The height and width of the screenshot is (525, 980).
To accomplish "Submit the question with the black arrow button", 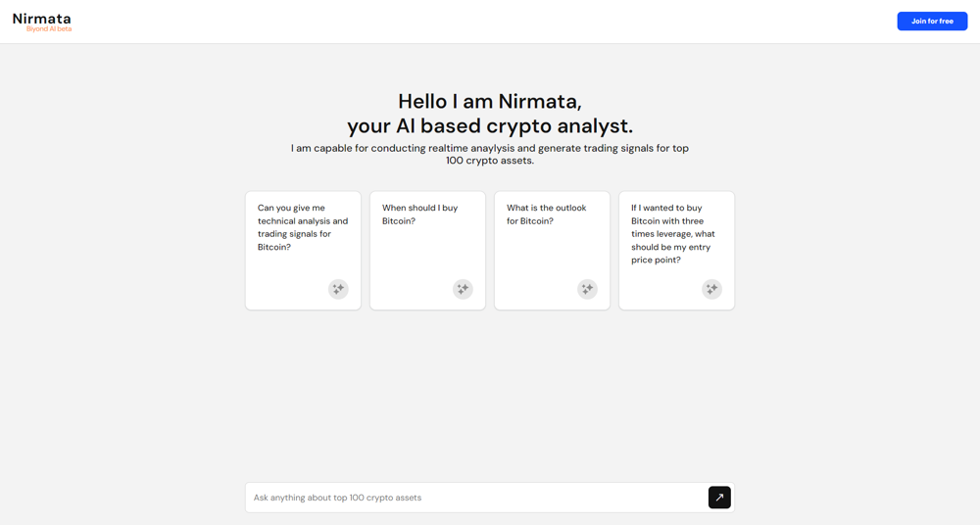I will (x=719, y=498).
